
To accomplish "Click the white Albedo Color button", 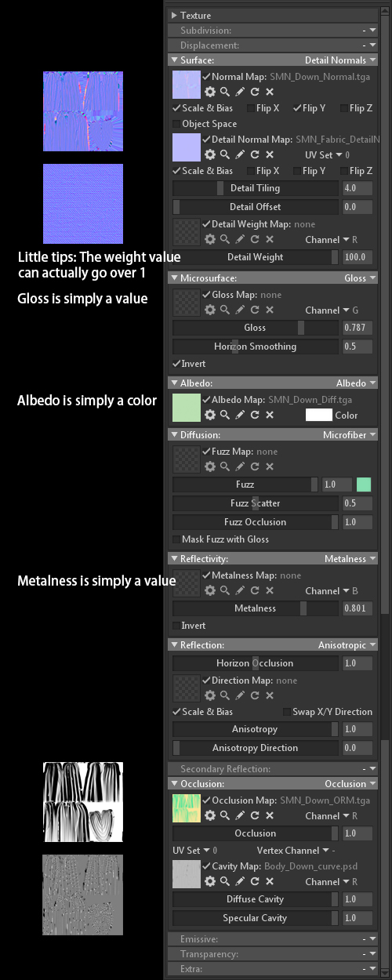I will [319, 416].
